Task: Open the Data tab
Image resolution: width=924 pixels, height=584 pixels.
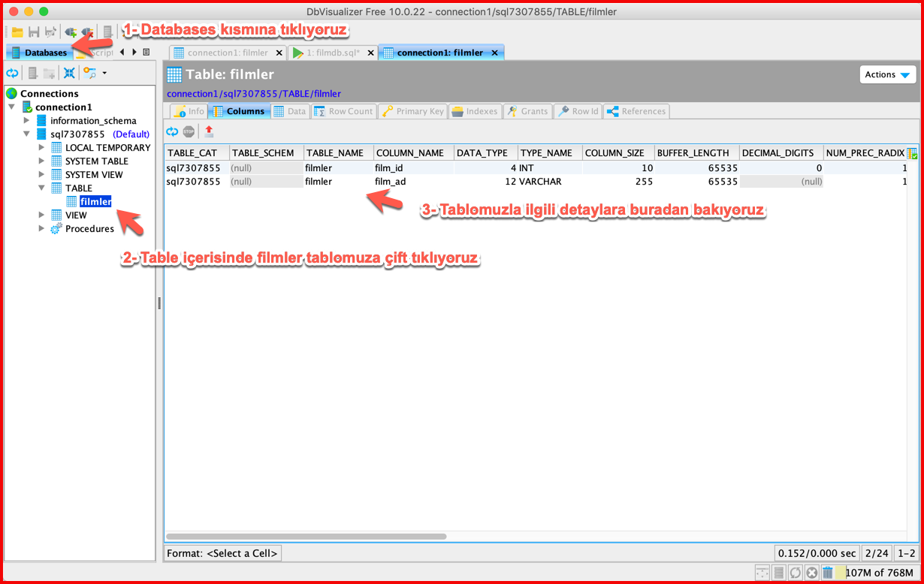Action: tap(289, 111)
